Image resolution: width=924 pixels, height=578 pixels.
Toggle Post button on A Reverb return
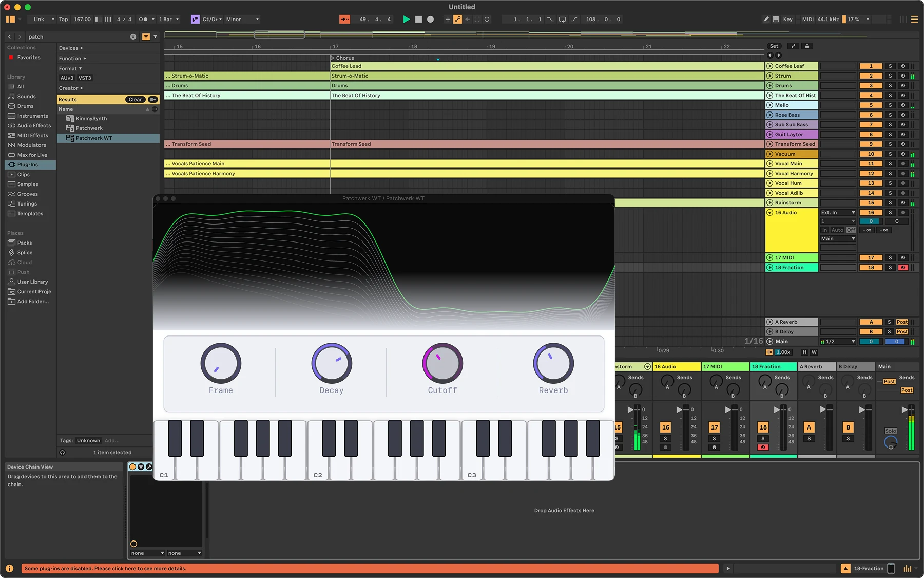point(902,322)
